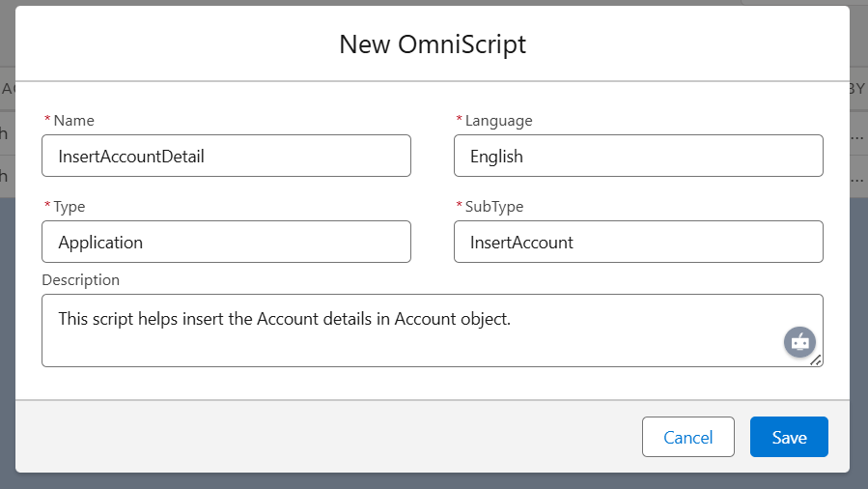Click the dimmed backdrop below the dialog
This screenshot has width=868, height=489.
click(434, 481)
